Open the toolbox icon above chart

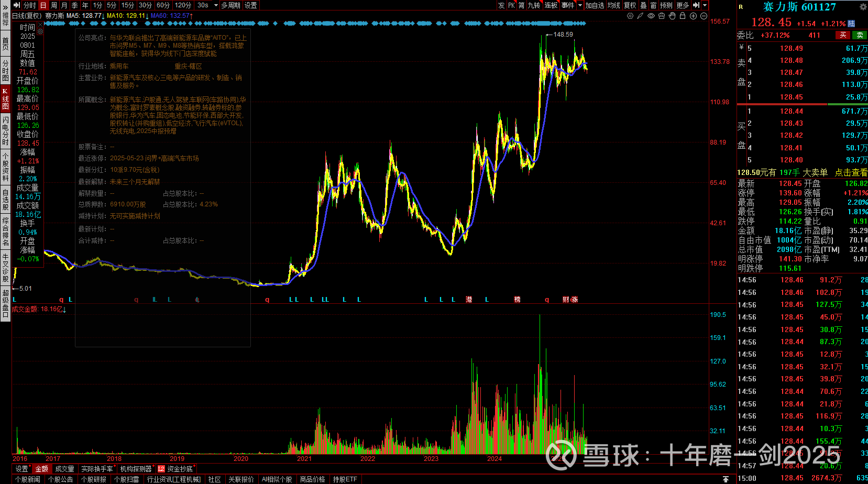(662, 16)
